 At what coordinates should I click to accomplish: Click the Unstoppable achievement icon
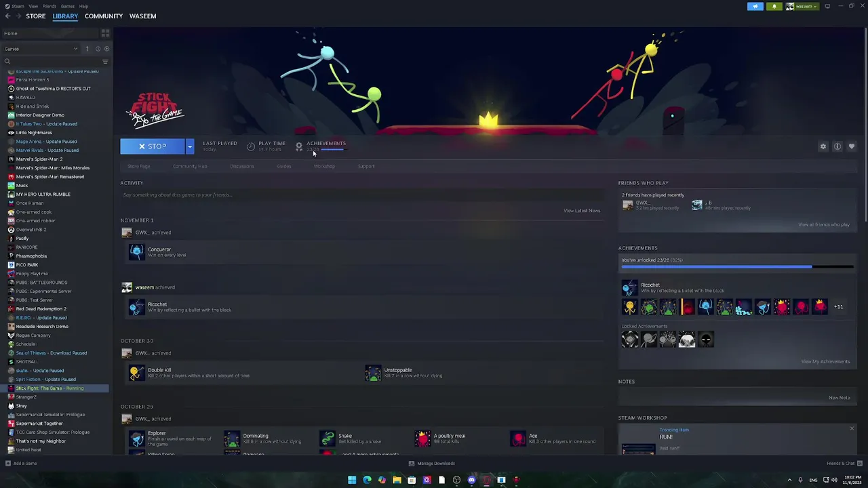point(373,373)
